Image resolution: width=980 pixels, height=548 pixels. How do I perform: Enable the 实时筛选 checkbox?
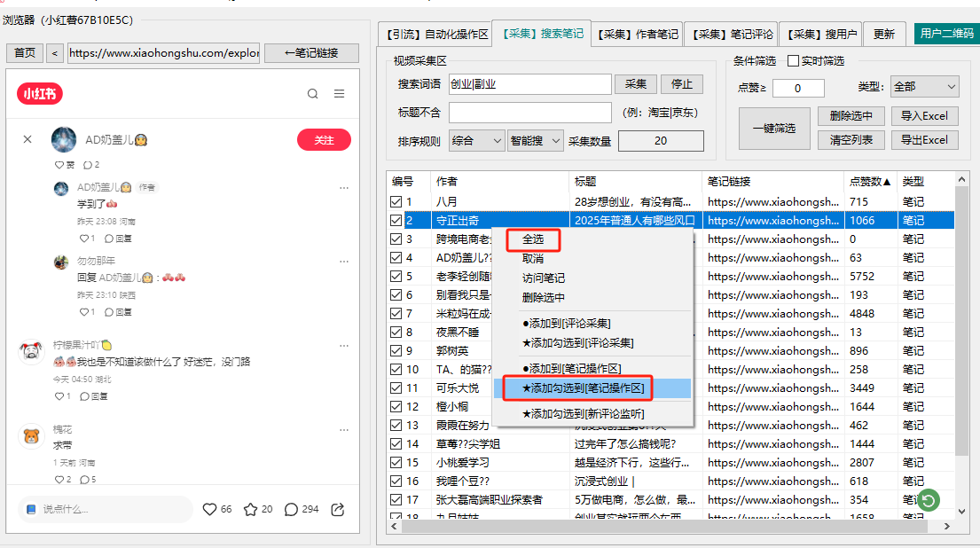(x=793, y=61)
